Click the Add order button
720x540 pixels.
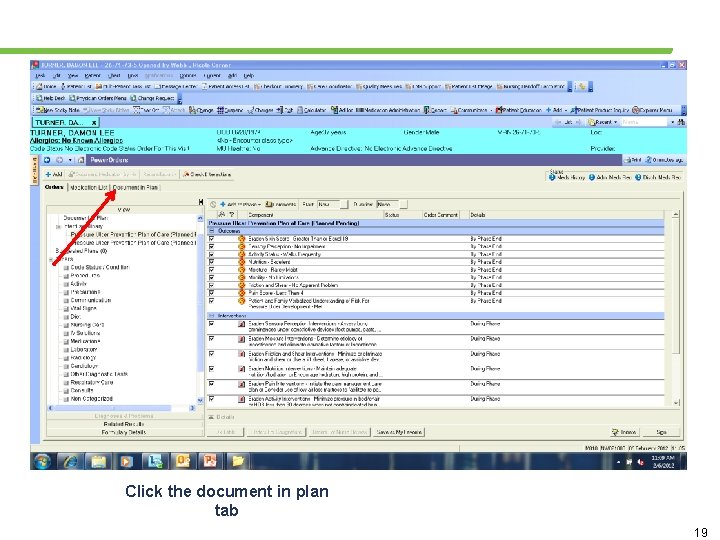pyautogui.click(x=54, y=174)
